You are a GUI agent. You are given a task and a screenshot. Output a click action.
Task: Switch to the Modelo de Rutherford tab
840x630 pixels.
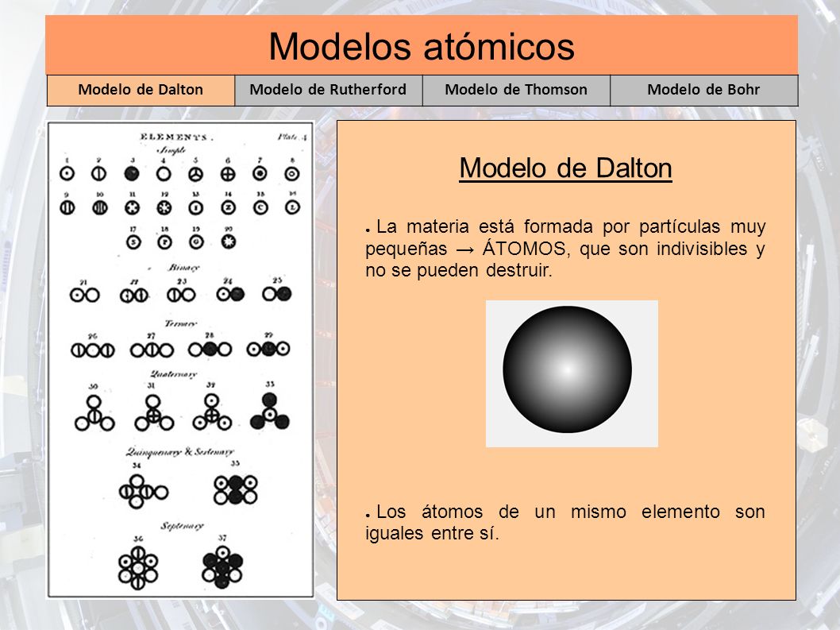pos(329,90)
